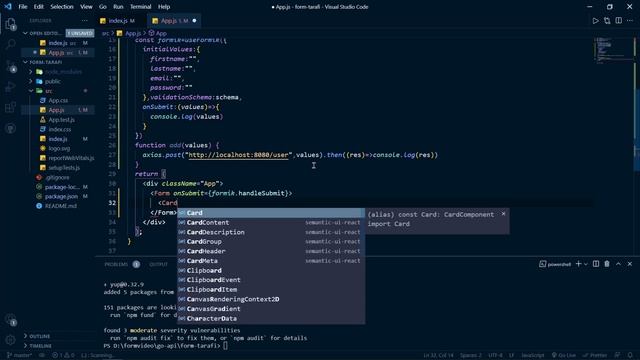Select the CardGroup suggestion
This screenshot has height=360, width=640.
tap(271, 242)
